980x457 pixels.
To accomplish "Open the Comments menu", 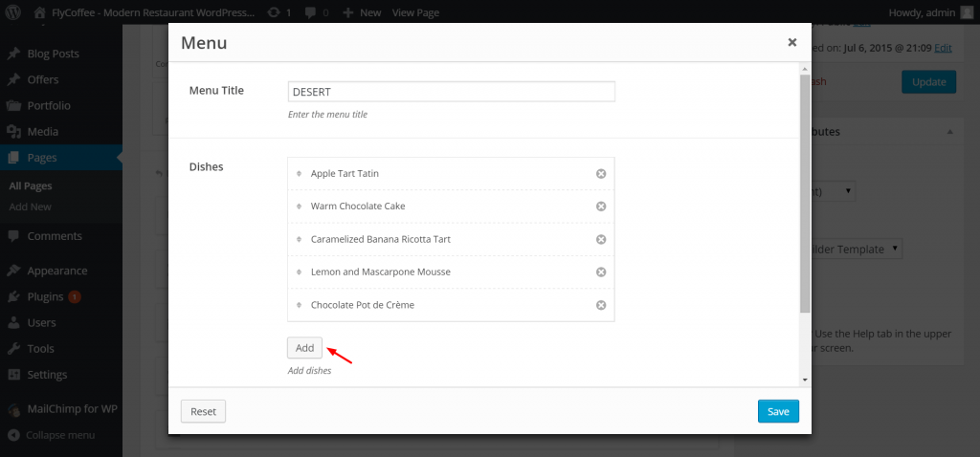I will [55, 236].
